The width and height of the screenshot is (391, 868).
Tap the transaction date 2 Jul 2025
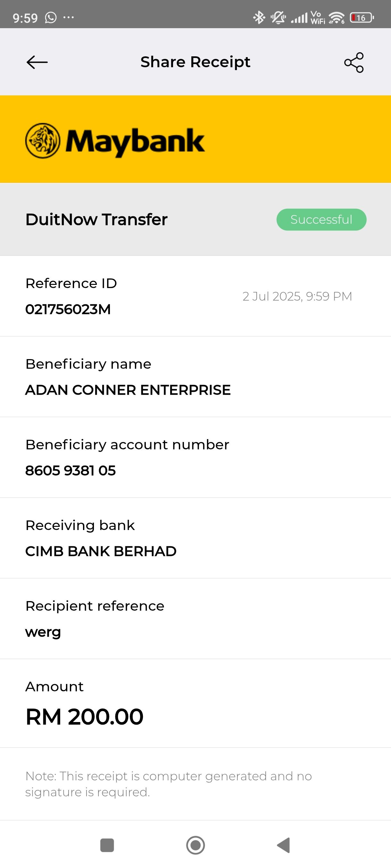[297, 296]
